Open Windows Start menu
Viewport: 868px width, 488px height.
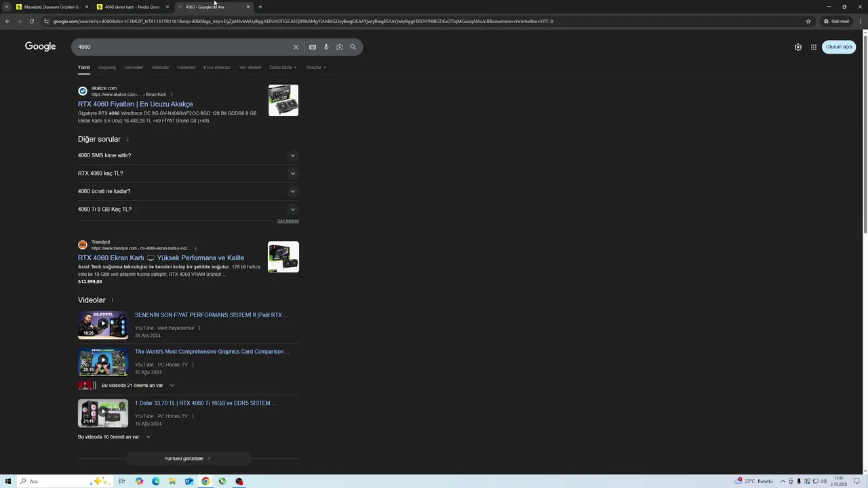8,481
